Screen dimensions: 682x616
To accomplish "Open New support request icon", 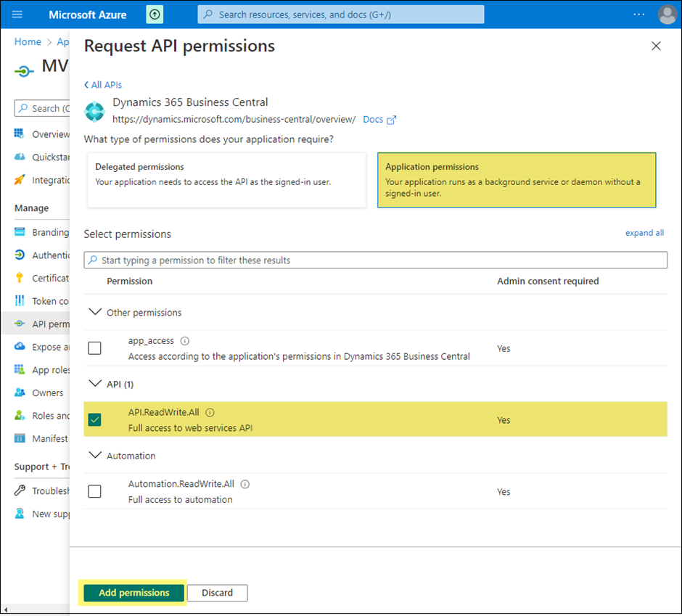I will [20, 514].
